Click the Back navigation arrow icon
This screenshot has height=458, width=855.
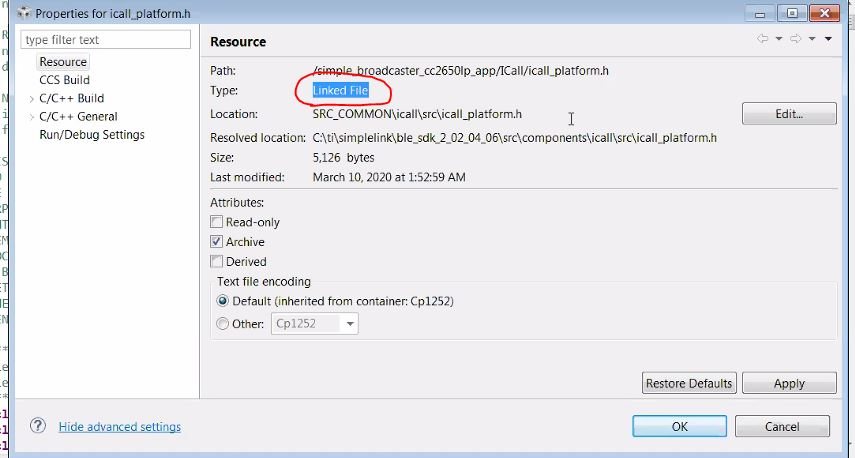[x=763, y=39]
